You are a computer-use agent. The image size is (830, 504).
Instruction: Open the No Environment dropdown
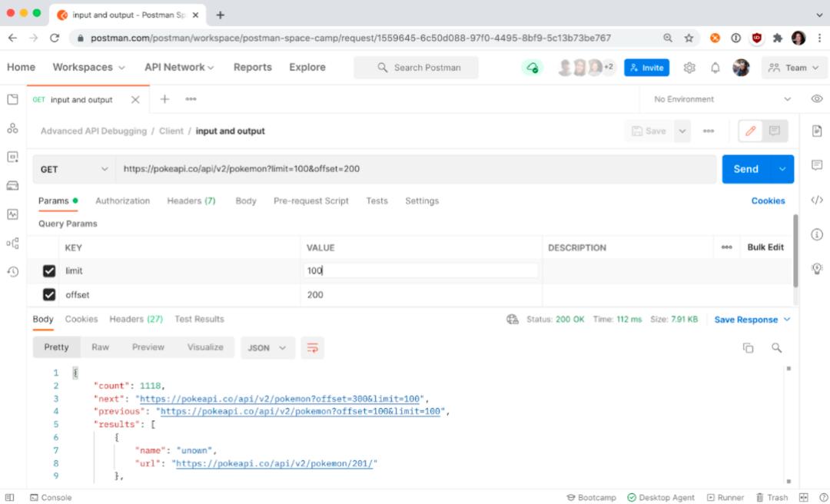point(721,99)
